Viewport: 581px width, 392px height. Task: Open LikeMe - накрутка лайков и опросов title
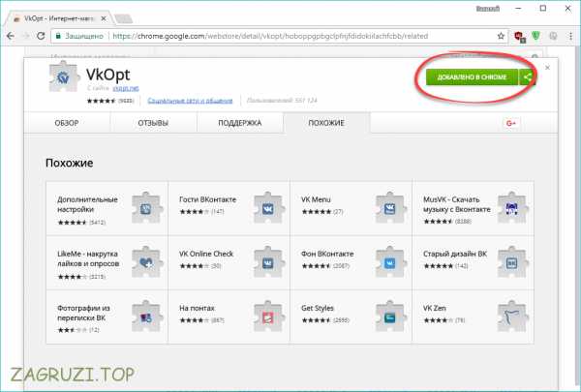click(x=88, y=258)
